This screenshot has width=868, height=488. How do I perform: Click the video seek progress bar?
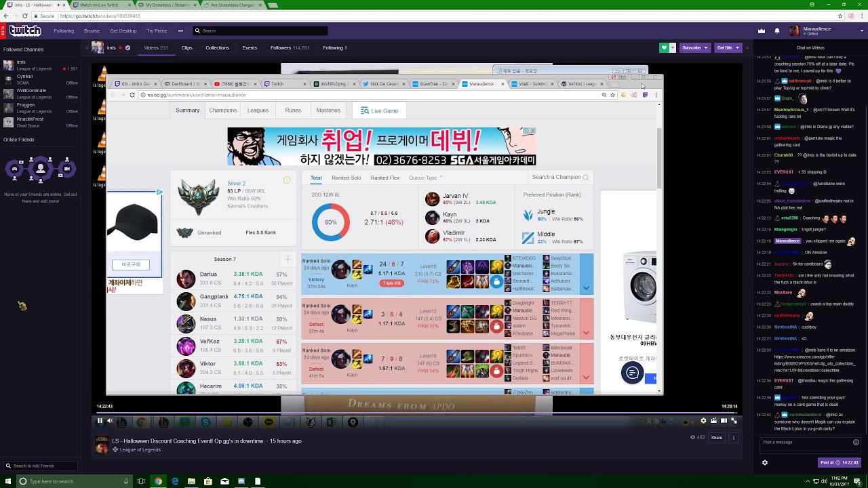(x=418, y=412)
